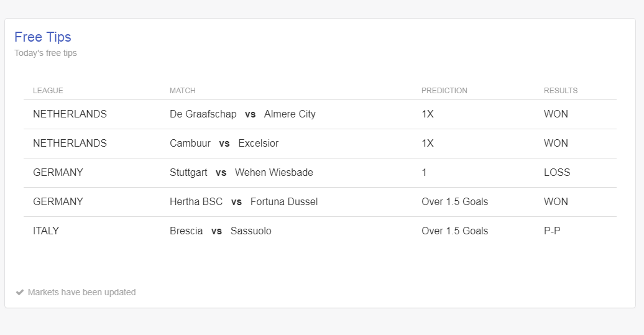This screenshot has width=644, height=335.
Task: Select the De Graafschap team name
Action: [203, 114]
